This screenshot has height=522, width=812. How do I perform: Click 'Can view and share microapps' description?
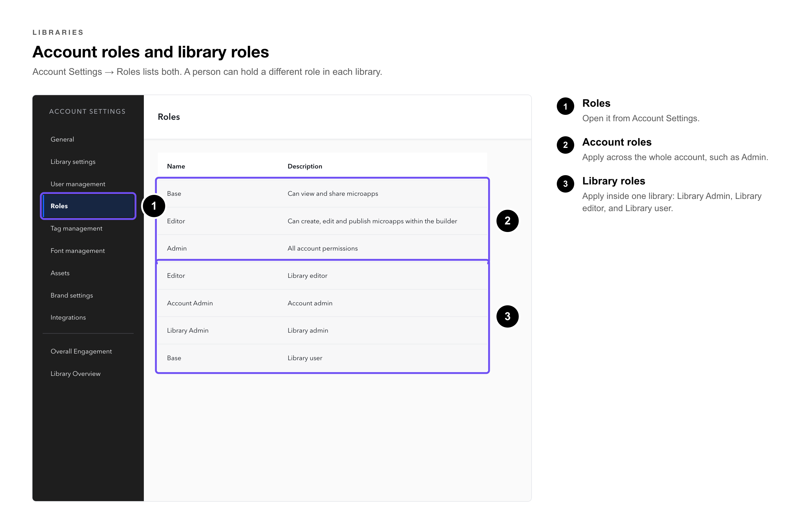point(333,193)
